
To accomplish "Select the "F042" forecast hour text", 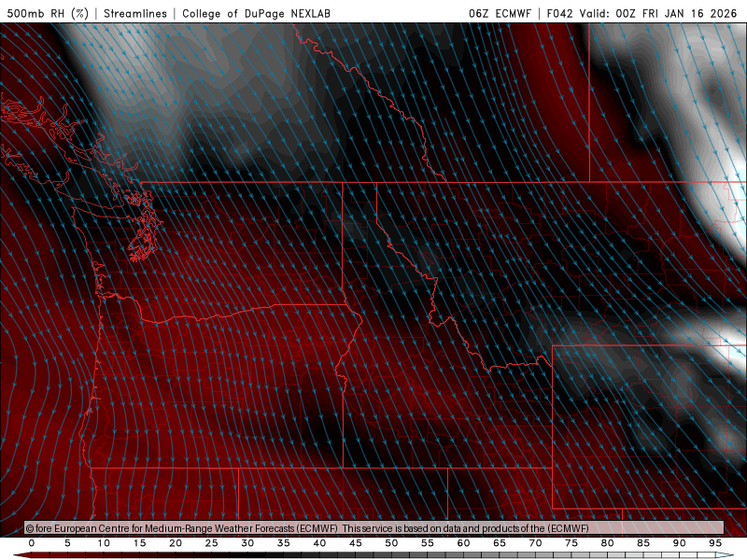I will tap(559, 13).
